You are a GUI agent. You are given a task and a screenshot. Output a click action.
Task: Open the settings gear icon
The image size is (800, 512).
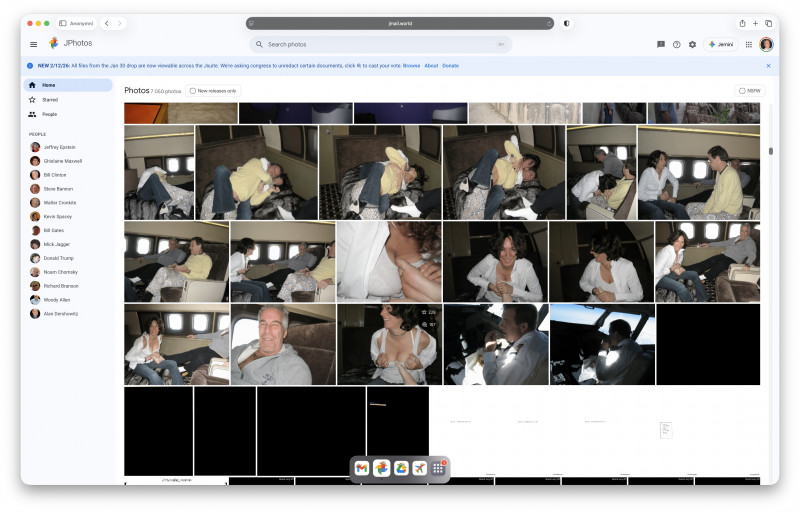[x=692, y=44]
